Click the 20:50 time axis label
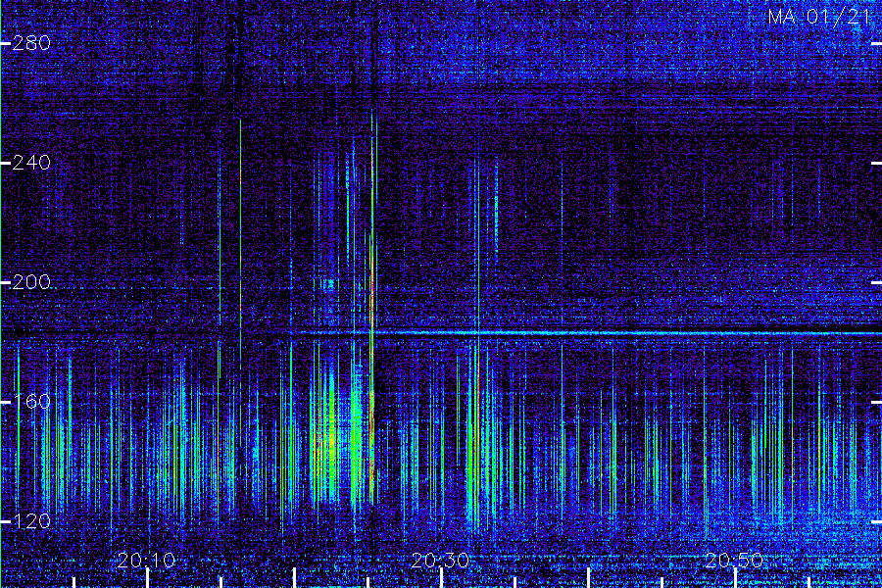Image resolution: width=882 pixels, height=588 pixels. point(734,561)
